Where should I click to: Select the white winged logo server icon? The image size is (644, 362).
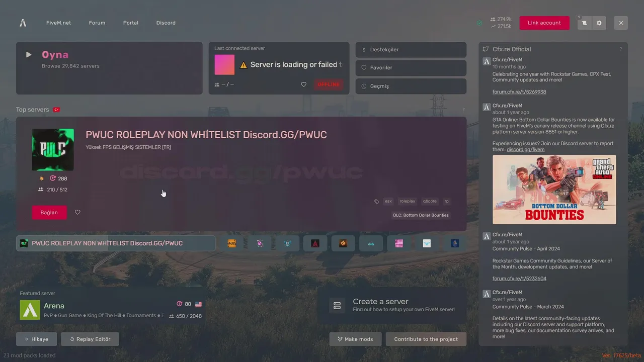pos(427,243)
